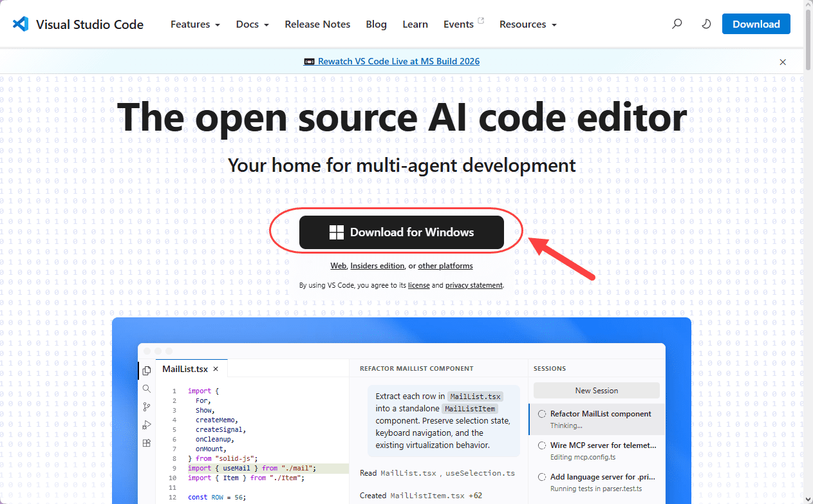The width and height of the screenshot is (813, 504).
Task: Expand the Resources dropdown menu
Action: [528, 24]
